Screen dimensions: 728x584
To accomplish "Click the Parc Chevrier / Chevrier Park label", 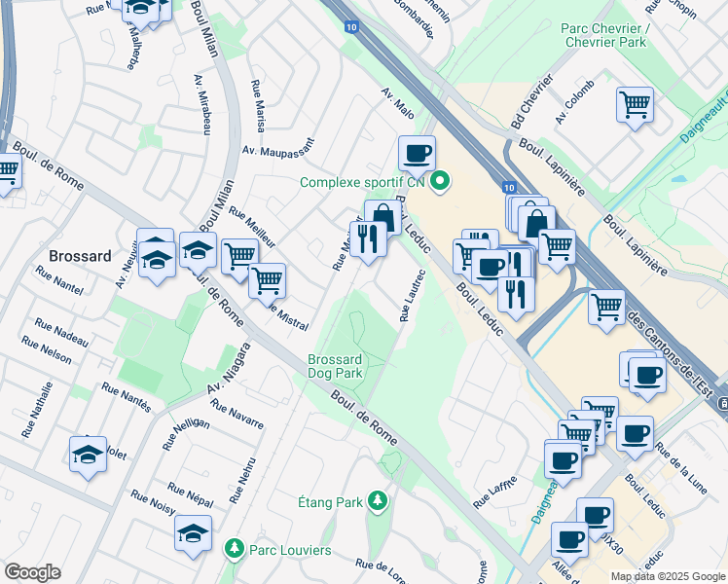I will point(605,35).
